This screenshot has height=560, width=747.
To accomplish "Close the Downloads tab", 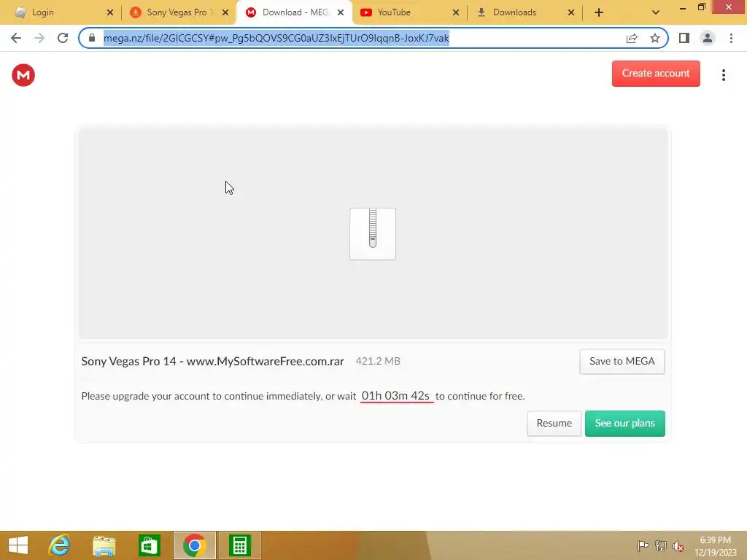I will click(x=570, y=12).
